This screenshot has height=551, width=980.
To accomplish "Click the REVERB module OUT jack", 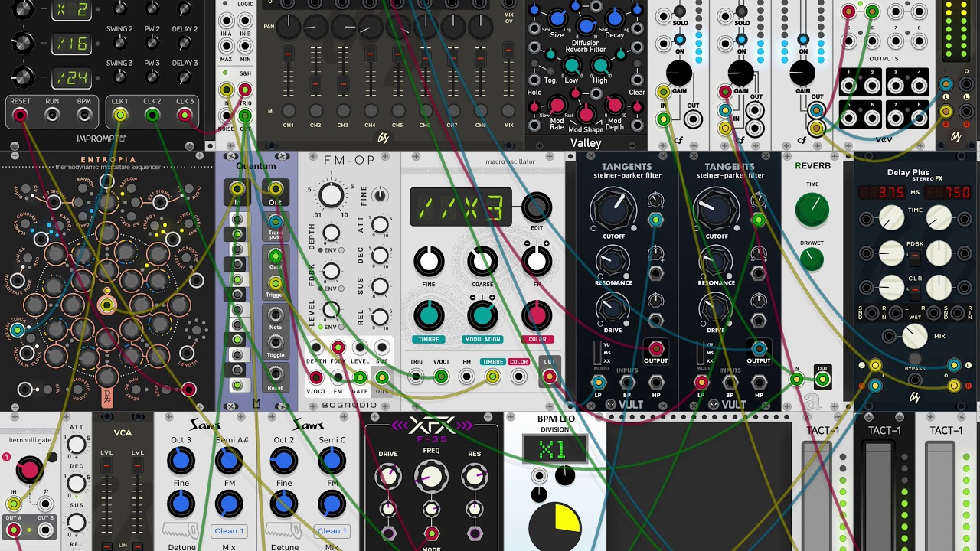I will [x=822, y=379].
